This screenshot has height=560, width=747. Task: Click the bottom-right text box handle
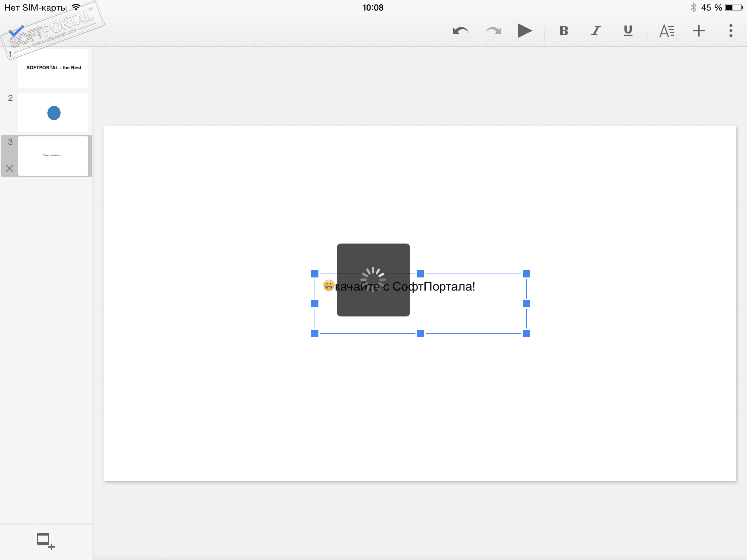526,334
